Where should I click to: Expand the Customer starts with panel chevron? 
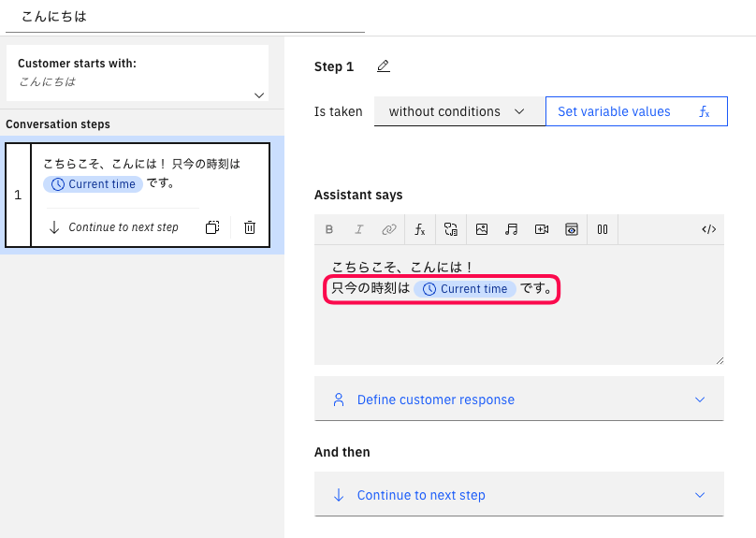[x=259, y=95]
